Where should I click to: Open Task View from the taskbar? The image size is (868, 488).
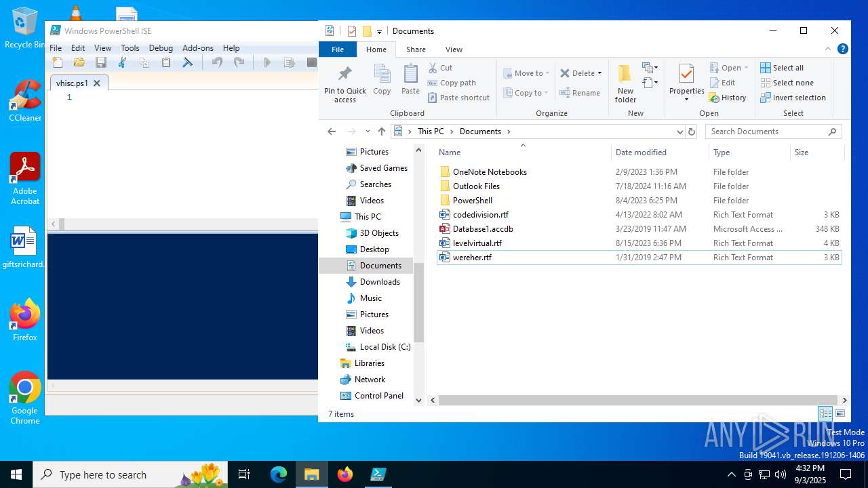click(x=244, y=474)
